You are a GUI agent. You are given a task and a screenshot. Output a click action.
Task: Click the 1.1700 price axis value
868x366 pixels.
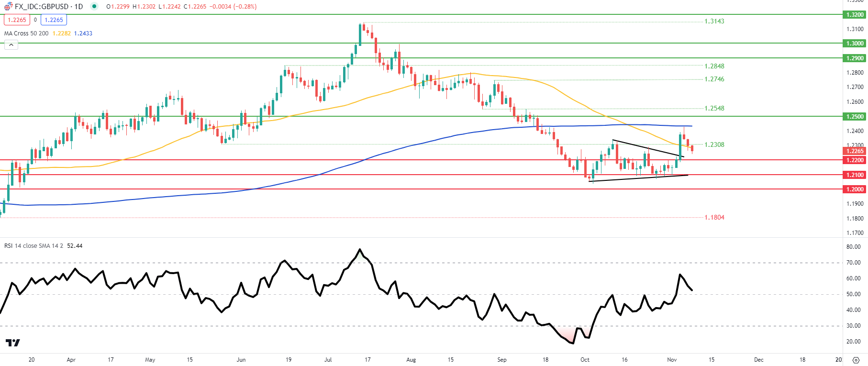(x=855, y=233)
